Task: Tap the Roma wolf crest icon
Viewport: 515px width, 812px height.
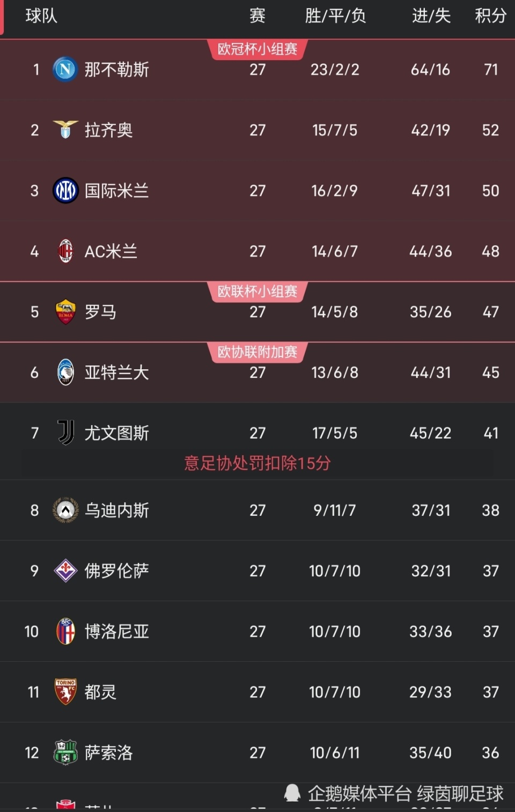Action: (65, 312)
